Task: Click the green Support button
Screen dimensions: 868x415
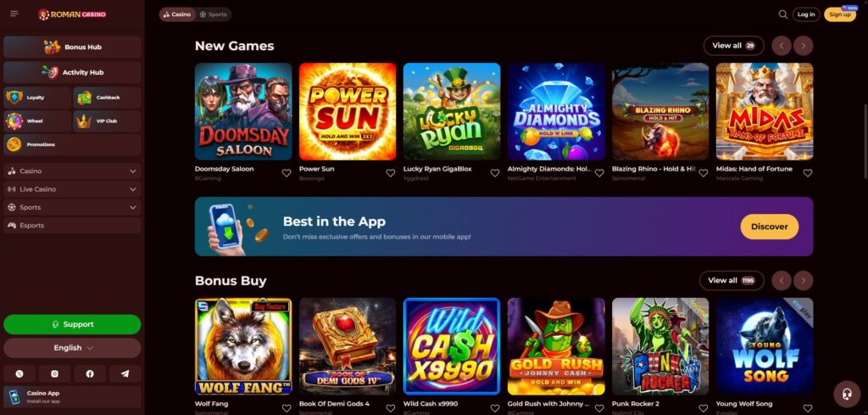Action: click(72, 325)
